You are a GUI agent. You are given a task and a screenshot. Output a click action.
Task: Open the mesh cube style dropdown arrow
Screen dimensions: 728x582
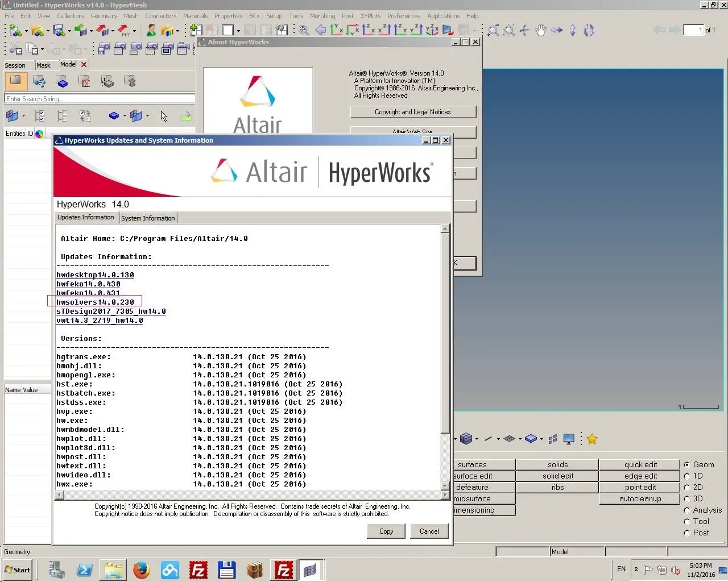click(x=477, y=439)
